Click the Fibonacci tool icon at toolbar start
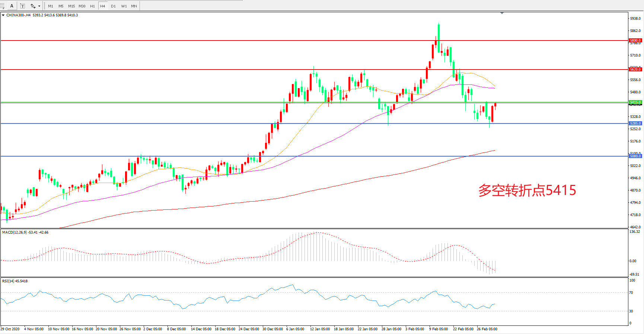 [x=2, y=6]
